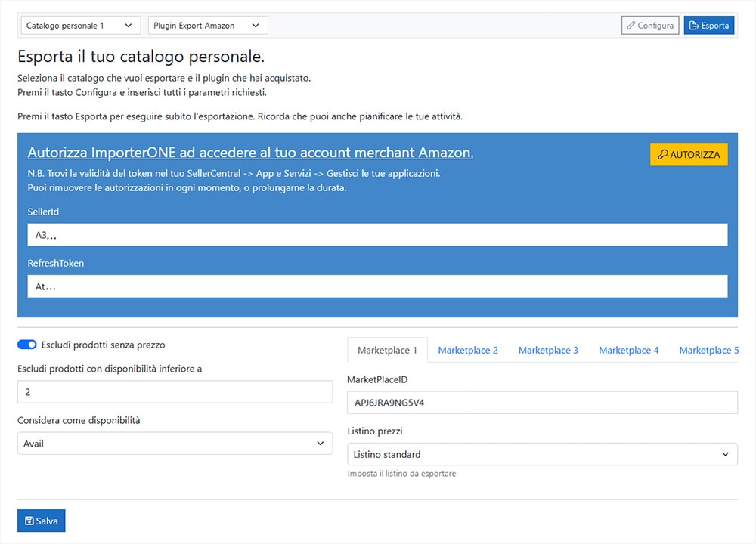Click the export icon on the Esporta button
Screen dimensions: 756x544
(x=694, y=25)
